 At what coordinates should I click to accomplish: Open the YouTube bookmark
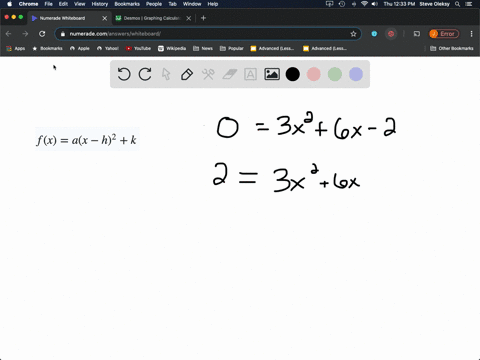pos(138,48)
